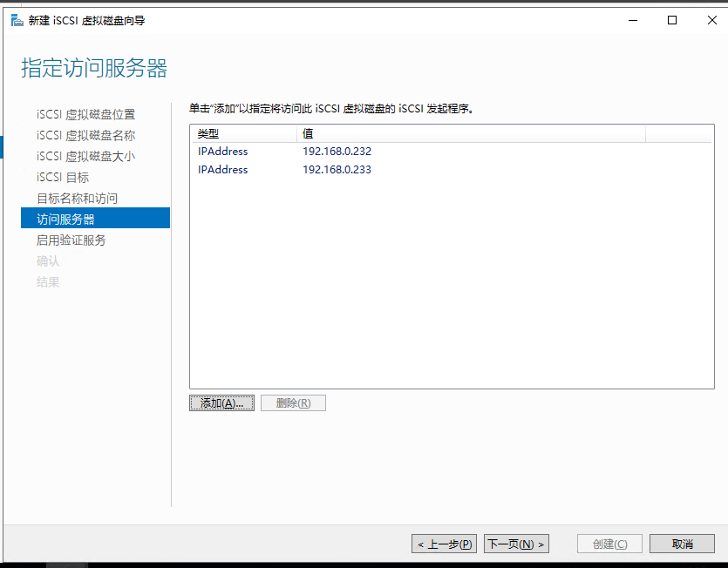The width and height of the screenshot is (728, 568).
Task: Minimize the iSCSI wizard window
Action: point(633,20)
